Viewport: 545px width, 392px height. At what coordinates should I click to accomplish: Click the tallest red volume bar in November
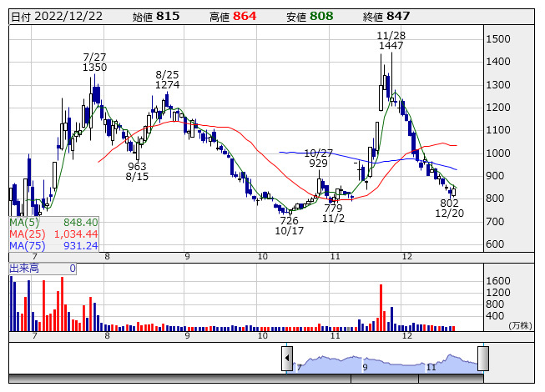(381, 307)
